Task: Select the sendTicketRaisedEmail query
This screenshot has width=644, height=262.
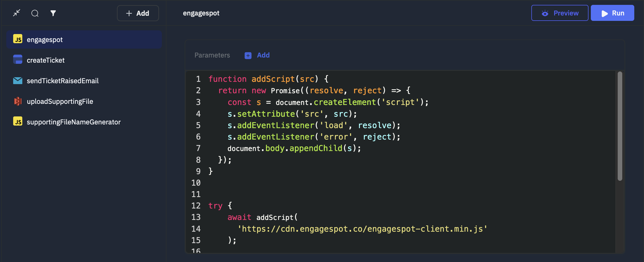Action: pyautogui.click(x=84, y=81)
